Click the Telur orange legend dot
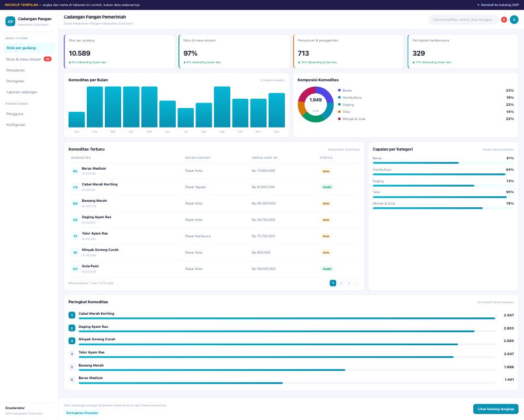The height and width of the screenshot is (420, 524). click(339, 111)
